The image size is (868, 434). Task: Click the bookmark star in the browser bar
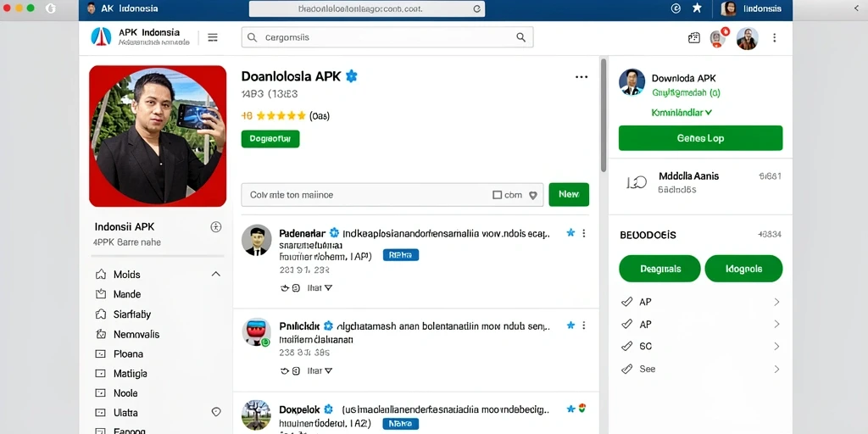(697, 8)
